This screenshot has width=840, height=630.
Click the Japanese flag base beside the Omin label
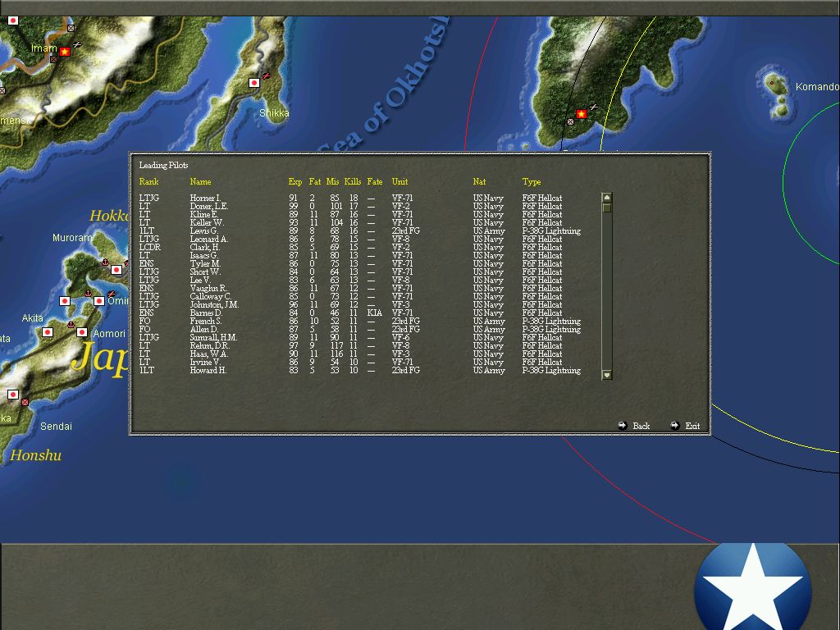(99, 301)
